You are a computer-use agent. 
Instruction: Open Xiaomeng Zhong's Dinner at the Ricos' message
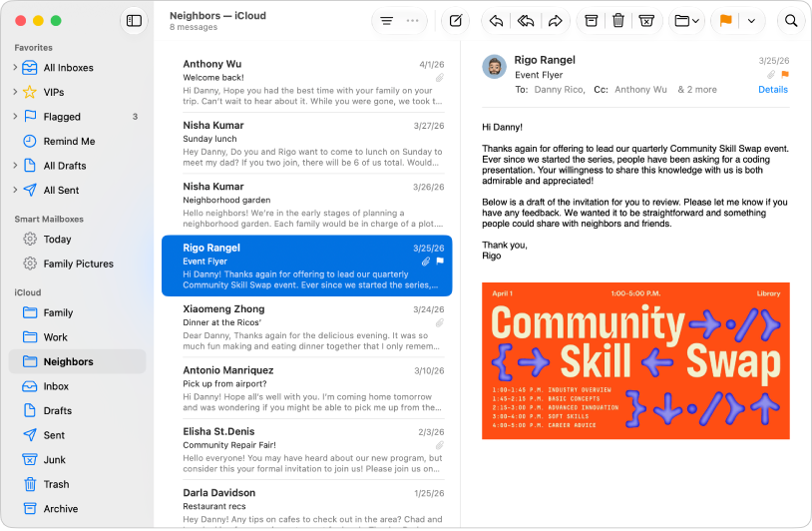point(307,327)
